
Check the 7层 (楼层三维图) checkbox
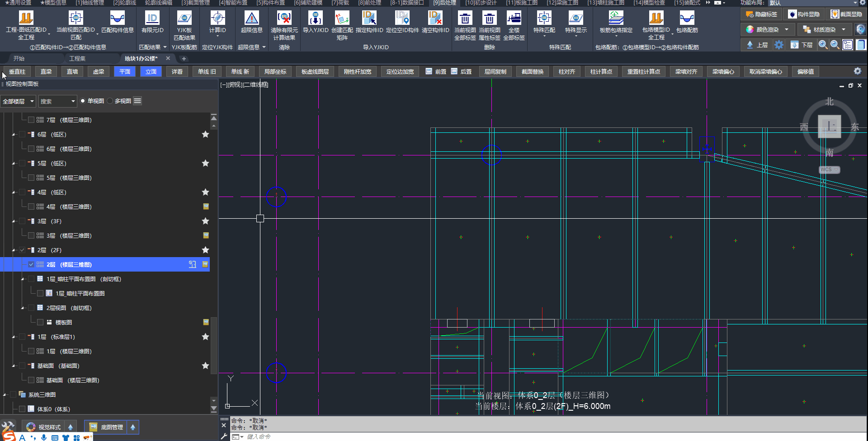point(31,120)
